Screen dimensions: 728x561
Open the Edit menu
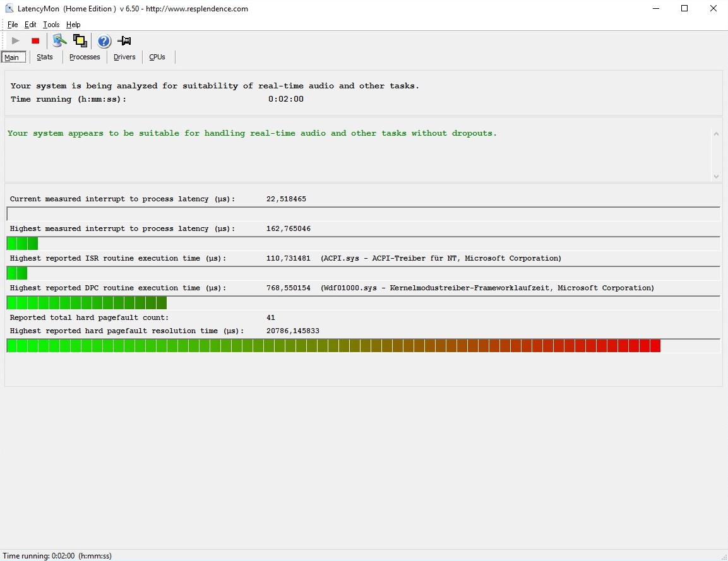30,25
